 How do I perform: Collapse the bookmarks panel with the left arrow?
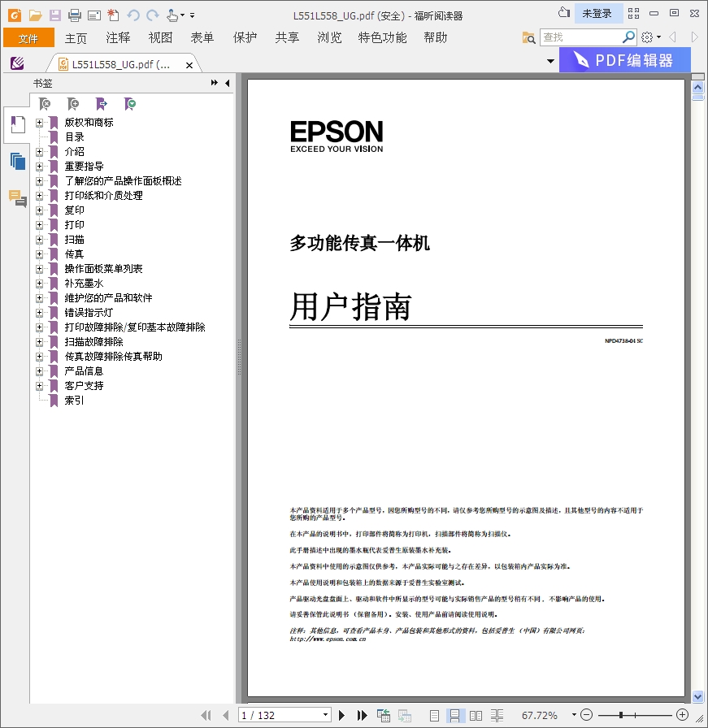[x=227, y=83]
